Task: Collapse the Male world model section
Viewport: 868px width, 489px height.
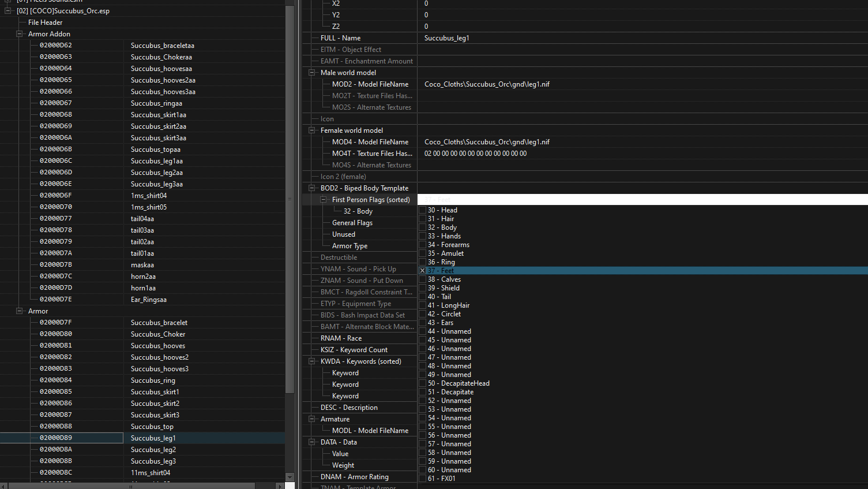Action: click(311, 73)
